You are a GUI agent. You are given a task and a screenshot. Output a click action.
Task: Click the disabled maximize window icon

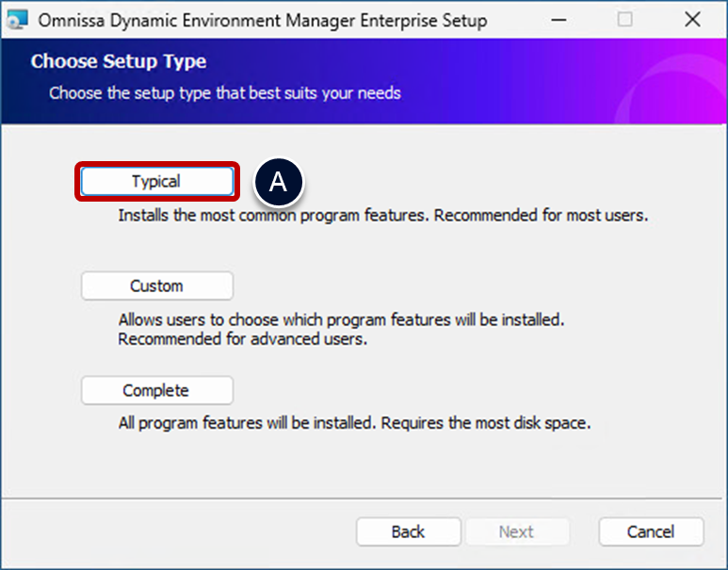click(x=625, y=20)
